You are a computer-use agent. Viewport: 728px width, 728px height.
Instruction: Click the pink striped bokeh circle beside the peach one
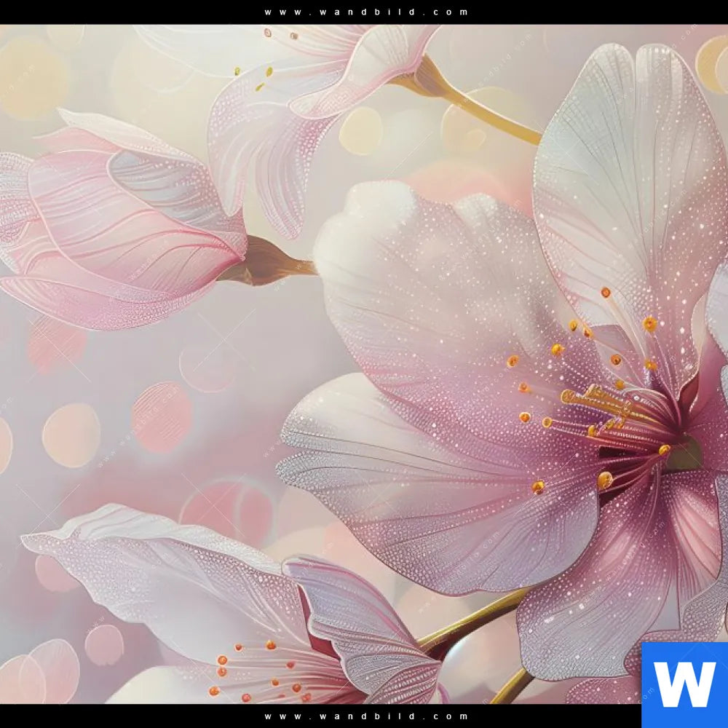click(x=162, y=417)
